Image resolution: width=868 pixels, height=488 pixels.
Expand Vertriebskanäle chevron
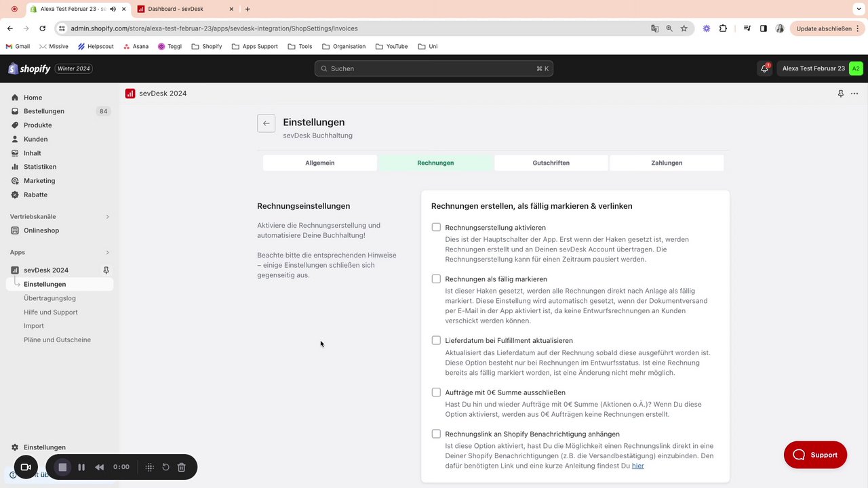pos(107,217)
